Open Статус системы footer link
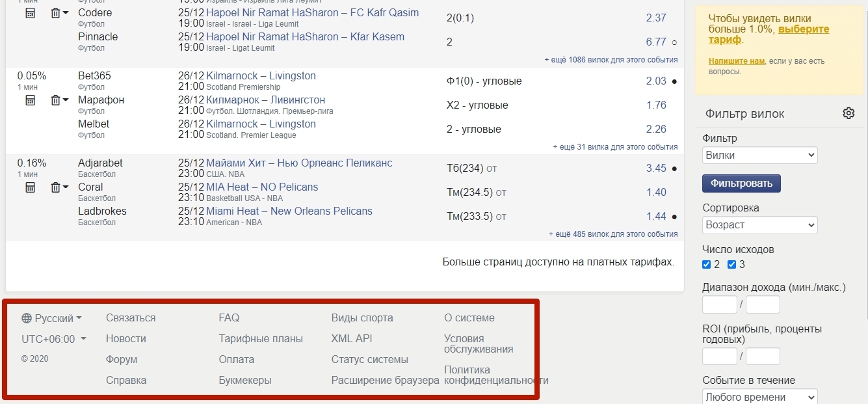 [370, 360]
